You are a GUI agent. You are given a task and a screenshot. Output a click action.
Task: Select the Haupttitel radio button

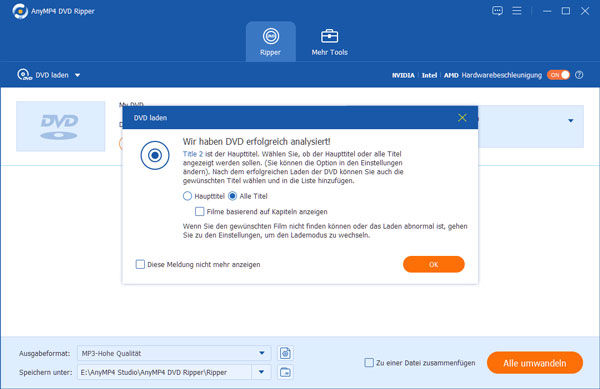coord(187,196)
